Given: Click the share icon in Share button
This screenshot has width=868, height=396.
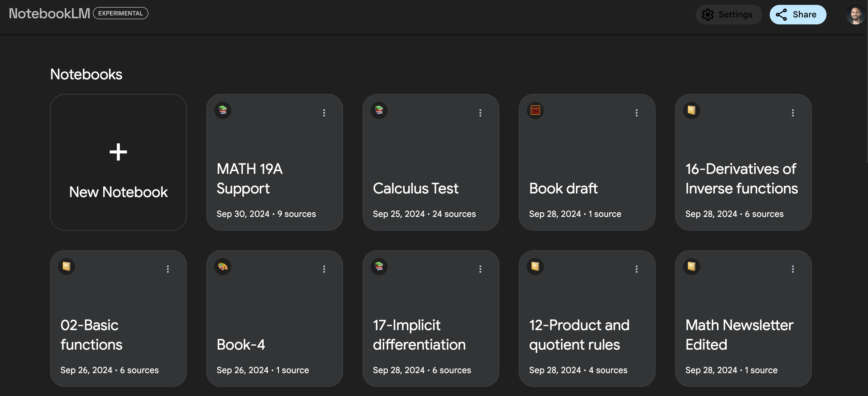Looking at the screenshot, I should pos(781,14).
